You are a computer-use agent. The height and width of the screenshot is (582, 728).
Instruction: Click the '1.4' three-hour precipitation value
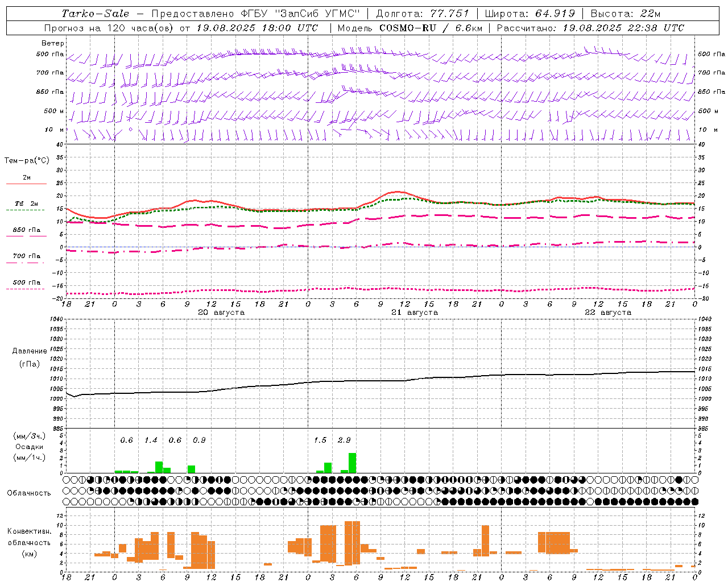[x=151, y=440]
